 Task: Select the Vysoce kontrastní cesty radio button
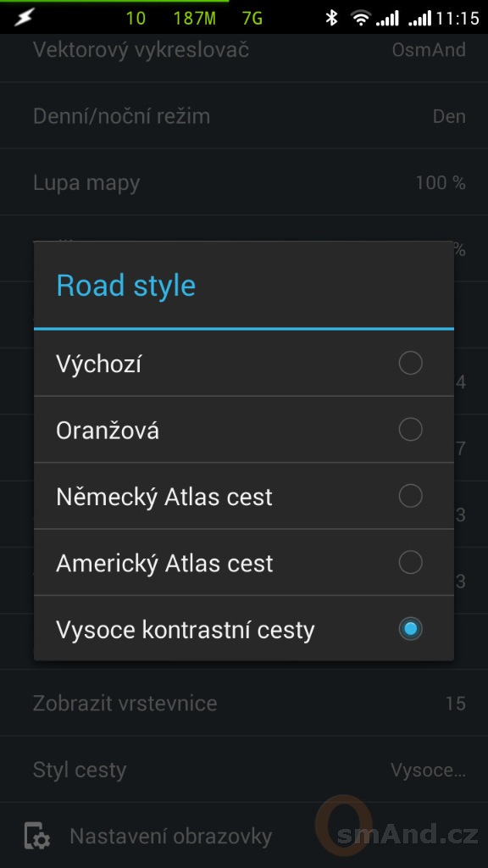411,629
